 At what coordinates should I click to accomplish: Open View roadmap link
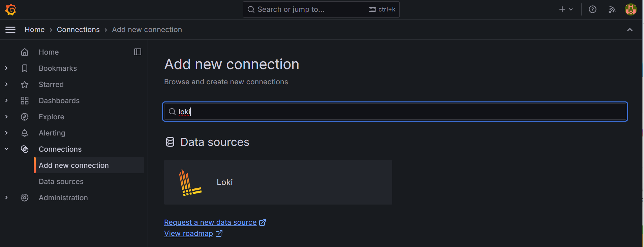point(188,234)
